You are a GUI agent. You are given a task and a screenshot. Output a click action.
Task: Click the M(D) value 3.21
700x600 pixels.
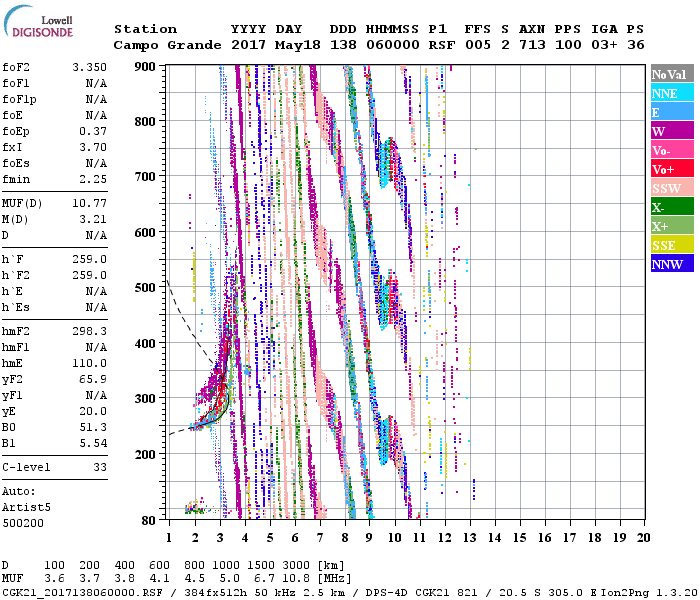coord(93,220)
